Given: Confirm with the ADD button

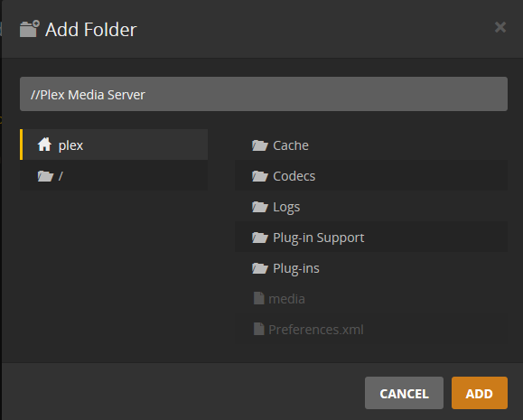Looking at the screenshot, I should coord(480,393).
